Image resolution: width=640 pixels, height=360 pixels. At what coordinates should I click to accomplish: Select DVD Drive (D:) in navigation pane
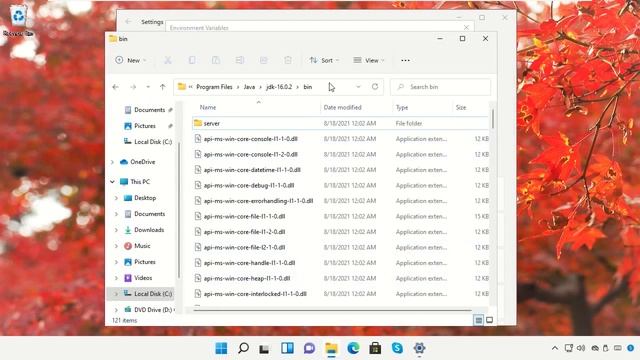pos(149,310)
